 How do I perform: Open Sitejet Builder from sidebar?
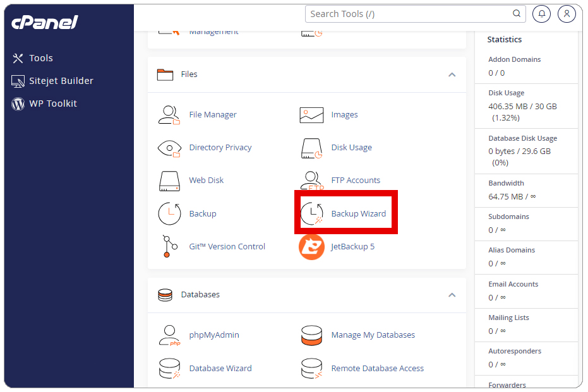click(61, 81)
